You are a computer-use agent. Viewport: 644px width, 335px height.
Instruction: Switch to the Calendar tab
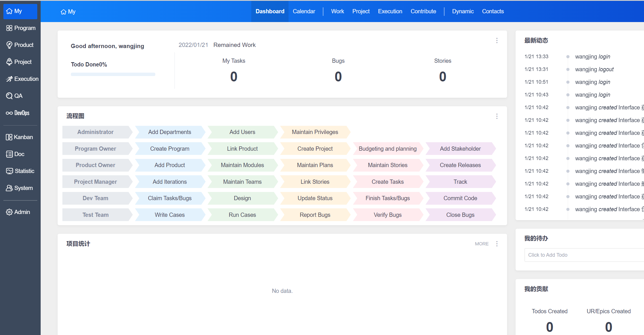coord(304,11)
